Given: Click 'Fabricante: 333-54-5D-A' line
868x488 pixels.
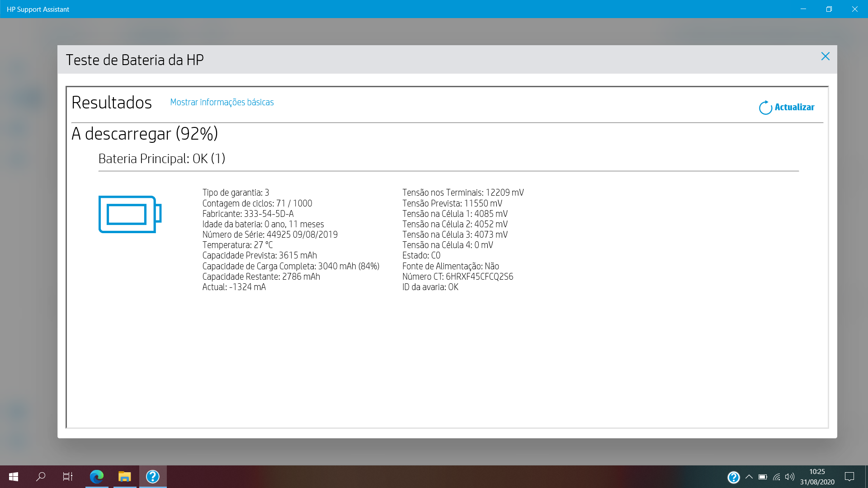Looking at the screenshot, I should 248,214.
